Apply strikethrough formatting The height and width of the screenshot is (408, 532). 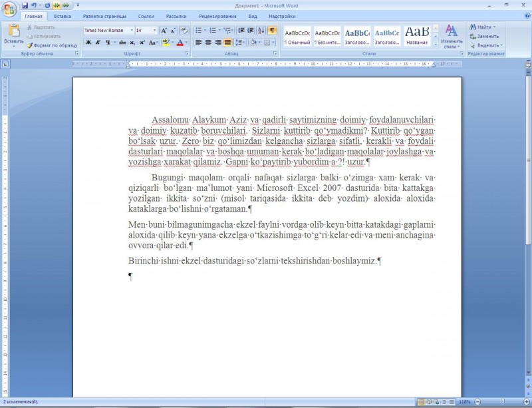coord(122,43)
